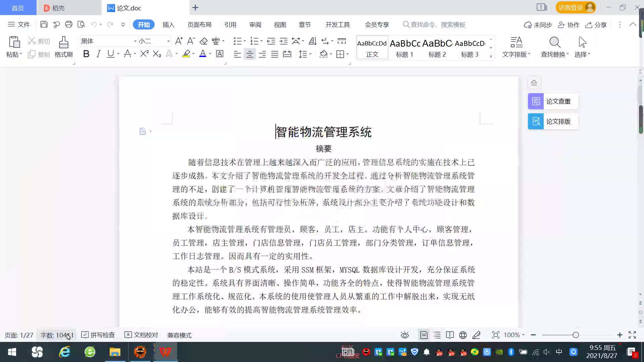This screenshot has height=362, width=644.
Task: Open the 引用 tab
Action: (x=230, y=24)
